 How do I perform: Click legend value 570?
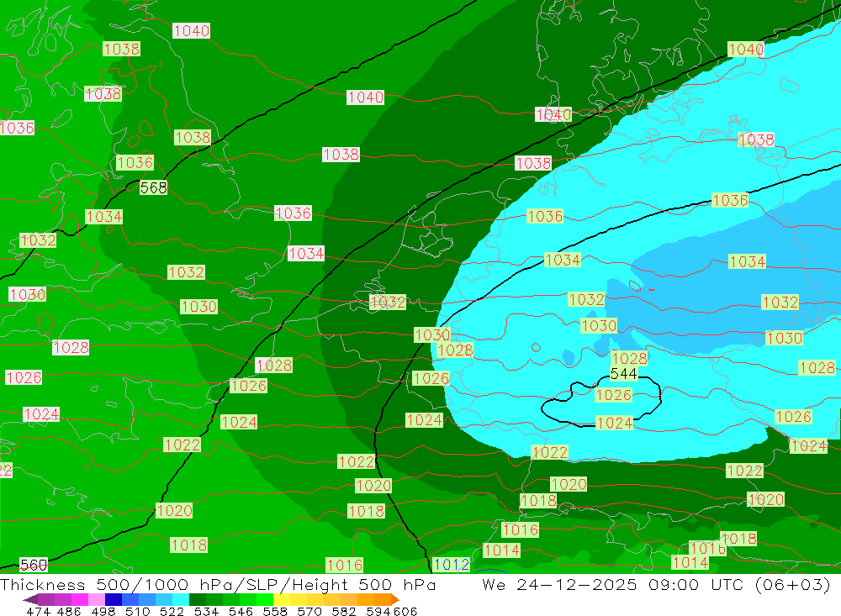309,611
